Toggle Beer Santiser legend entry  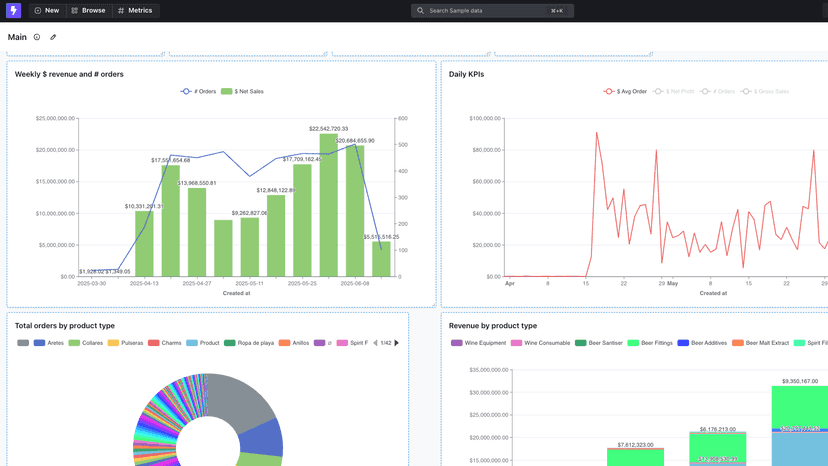pos(599,343)
